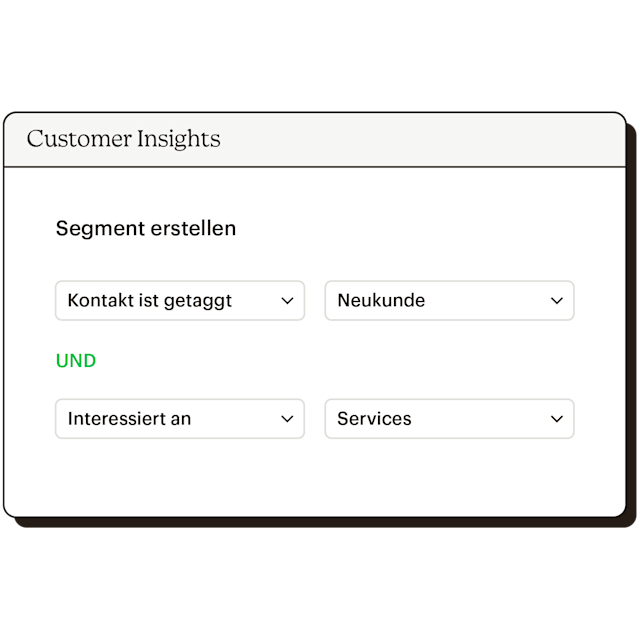Click the chevron beside "Interessiert an"

point(287,420)
